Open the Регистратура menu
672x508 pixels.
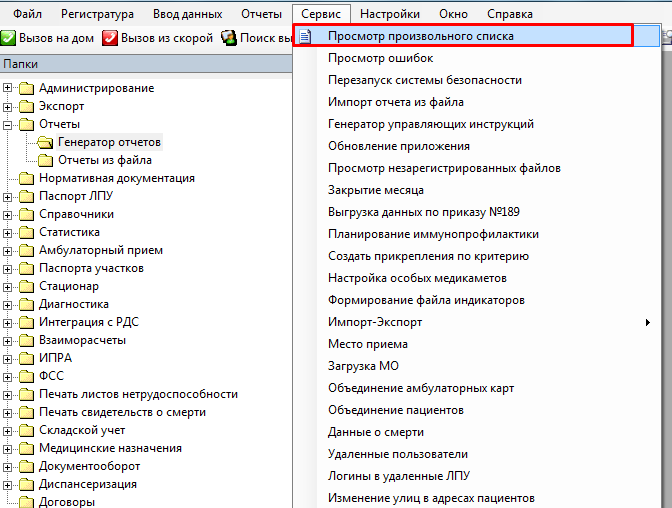(x=97, y=14)
